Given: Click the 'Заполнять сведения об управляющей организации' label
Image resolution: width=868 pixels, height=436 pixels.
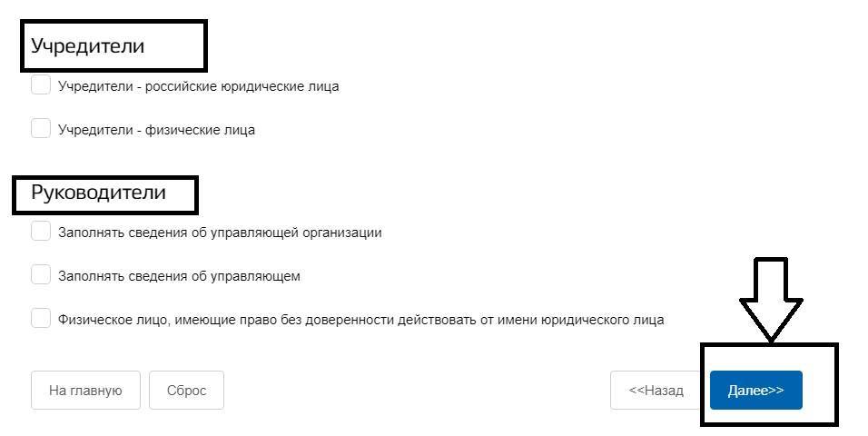Looking at the screenshot, I should coord(220,233).
